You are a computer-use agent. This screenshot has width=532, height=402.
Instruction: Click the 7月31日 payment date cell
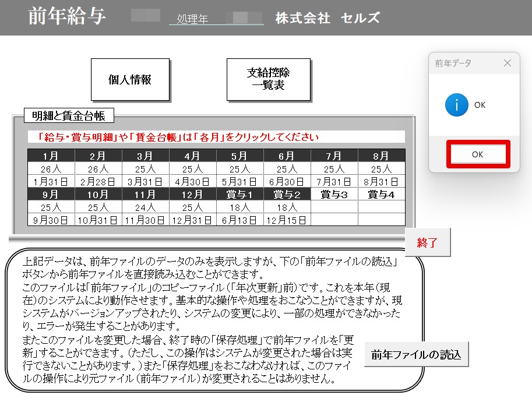tap(334, 182)
